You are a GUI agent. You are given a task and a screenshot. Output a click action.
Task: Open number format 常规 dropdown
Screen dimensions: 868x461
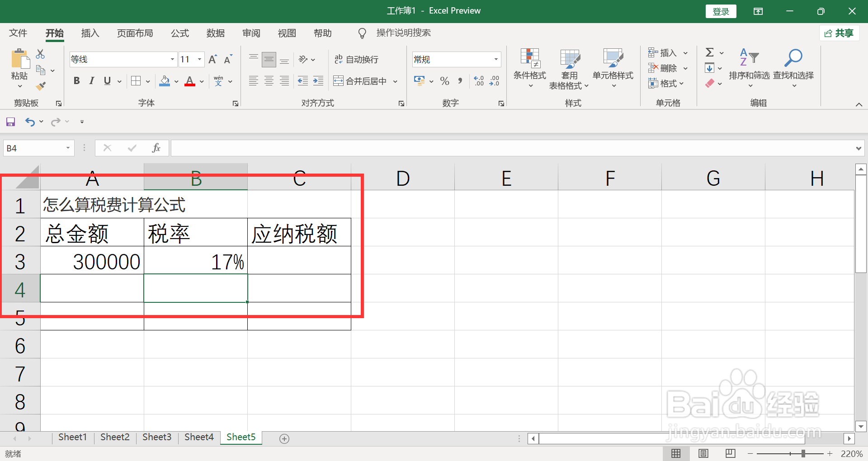(x=496, y=59)
